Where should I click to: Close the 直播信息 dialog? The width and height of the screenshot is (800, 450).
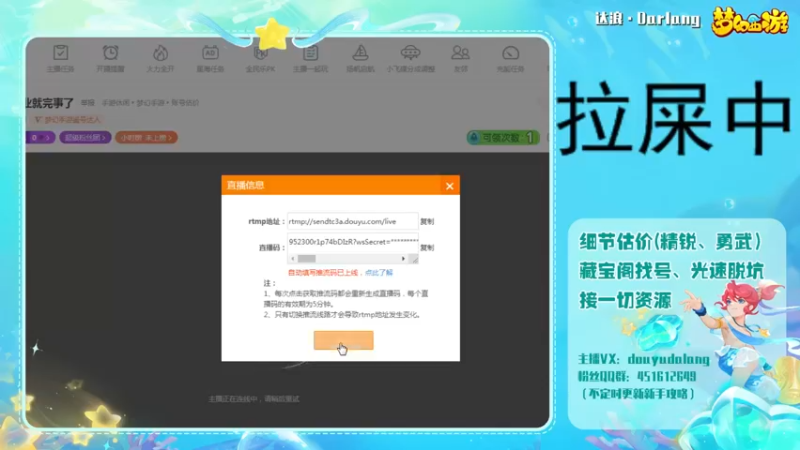[x=449, y=186]
